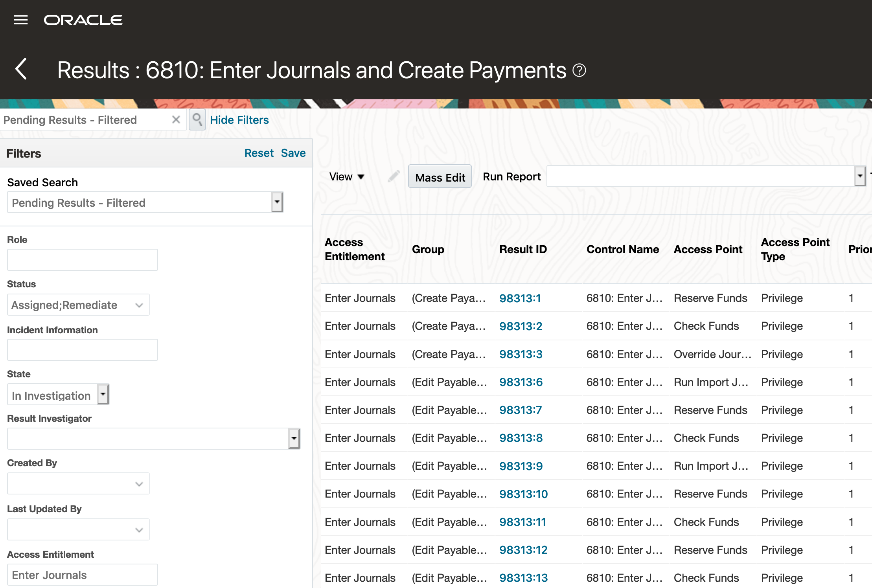
Task: Click the Hide Filters link
Action: [x=239, y=120]
